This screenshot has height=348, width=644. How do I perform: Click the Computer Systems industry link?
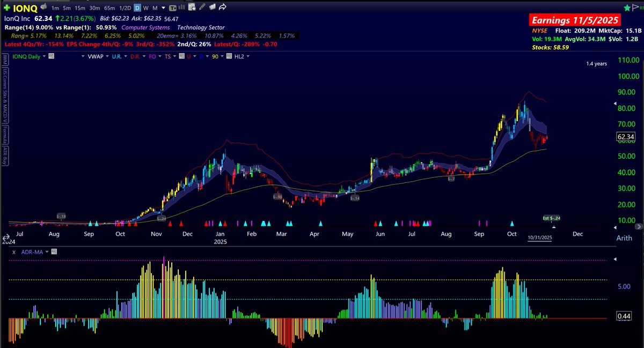(x=145, y=27)
